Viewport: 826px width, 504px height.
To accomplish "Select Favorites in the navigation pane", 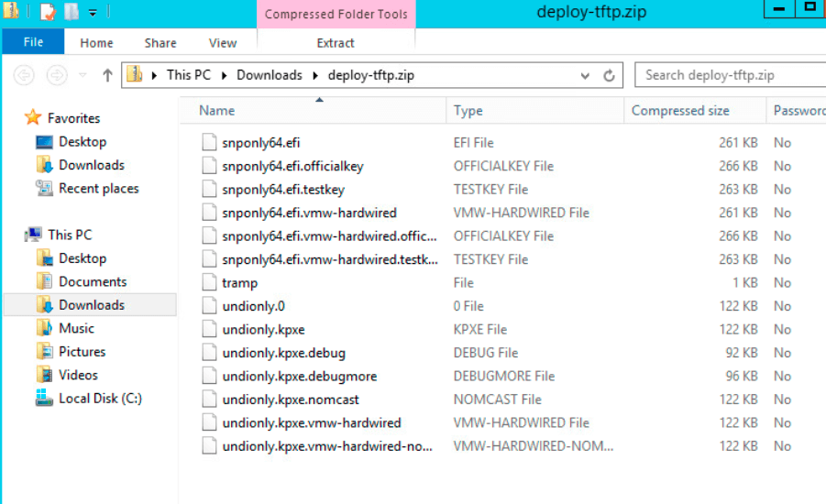I will pos(73,118).
